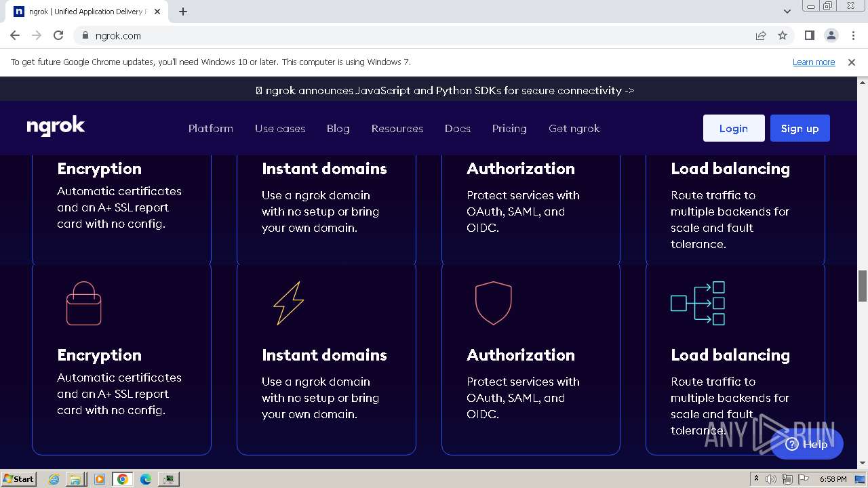Click the running app icon beside Edge in taskbar
868x488 pixels.
168,479
